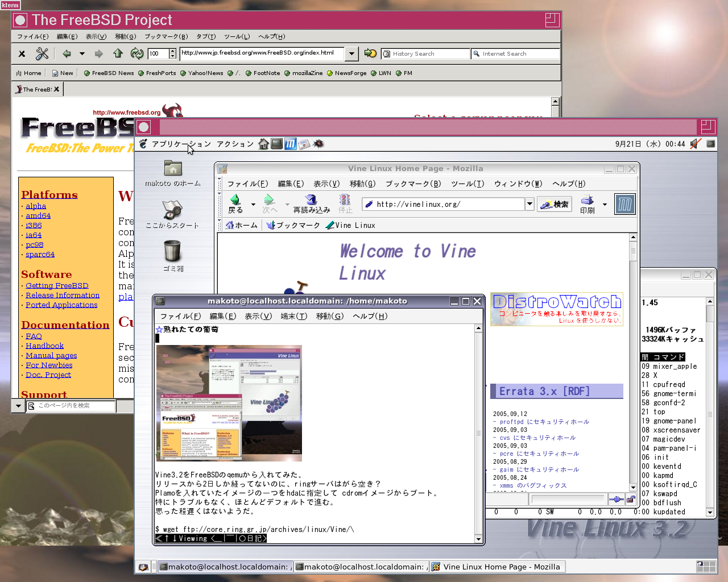
Task: Click the lock security icon in Mozilla status bar
Action: [630, 500]
